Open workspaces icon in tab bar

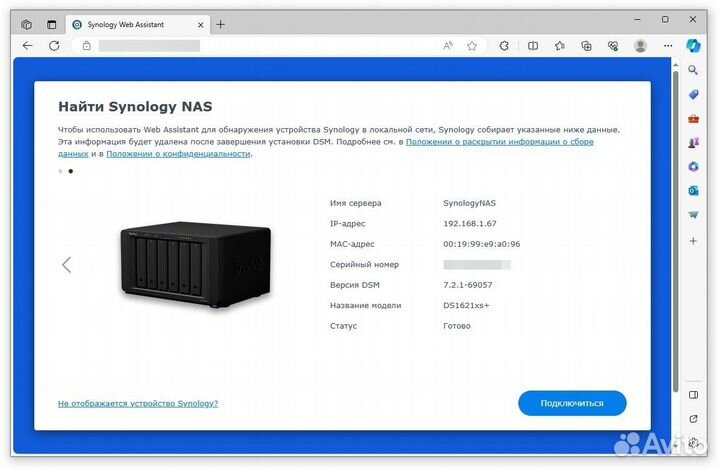[27, 25]
